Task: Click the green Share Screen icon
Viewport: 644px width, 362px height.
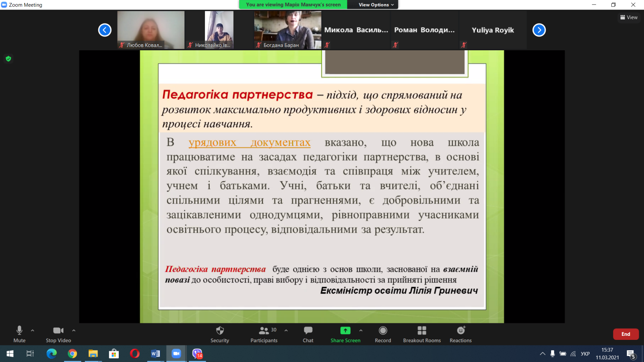Action: [345, 331]
